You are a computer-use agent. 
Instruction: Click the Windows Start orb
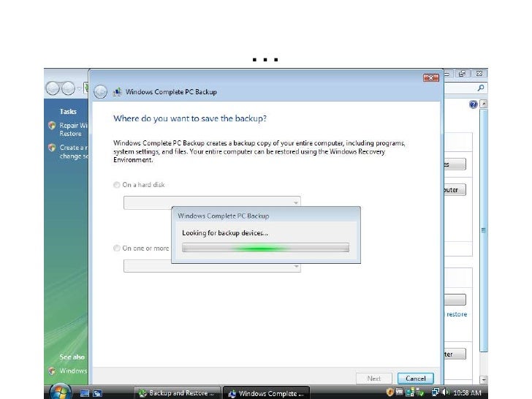coord(61,392)
